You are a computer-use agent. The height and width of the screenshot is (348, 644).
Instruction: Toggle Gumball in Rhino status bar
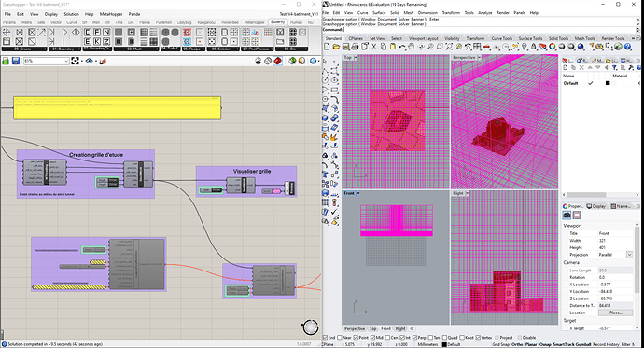(x=582, y=344)
